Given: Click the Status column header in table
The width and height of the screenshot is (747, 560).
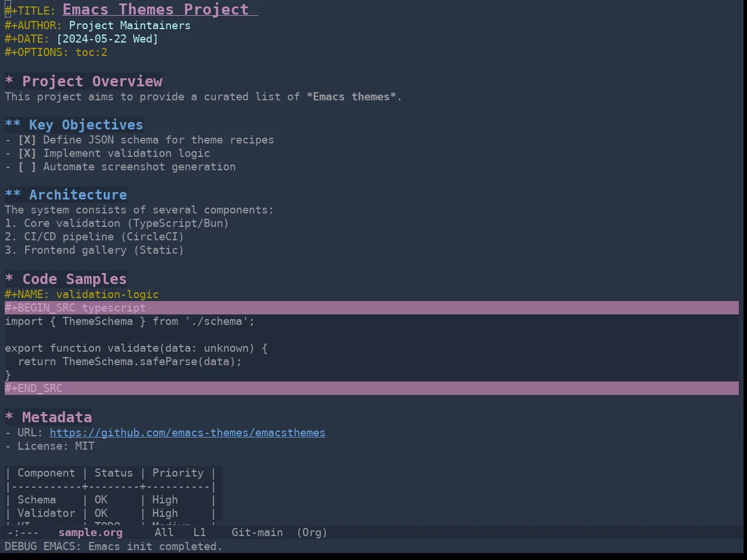Looking at the screenshot, I should click(114, 473).
